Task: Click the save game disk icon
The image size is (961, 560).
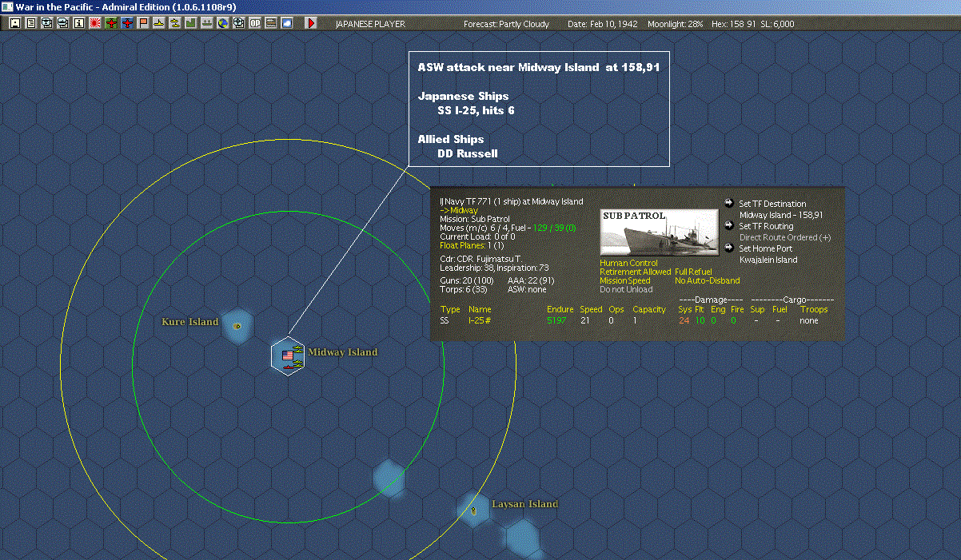Action: 15,23
